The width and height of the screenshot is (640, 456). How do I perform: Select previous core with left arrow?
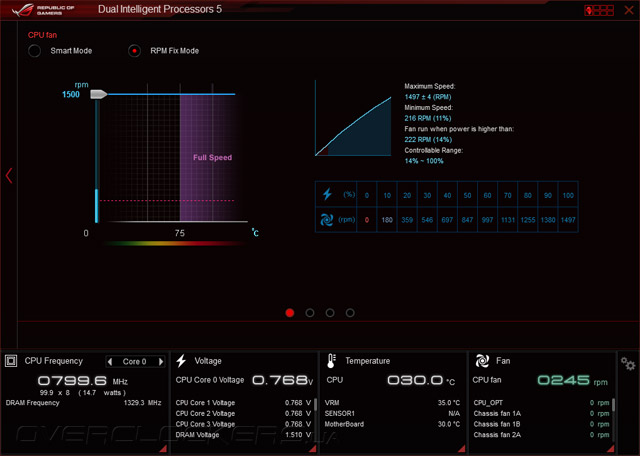click(x=110, y=362)
